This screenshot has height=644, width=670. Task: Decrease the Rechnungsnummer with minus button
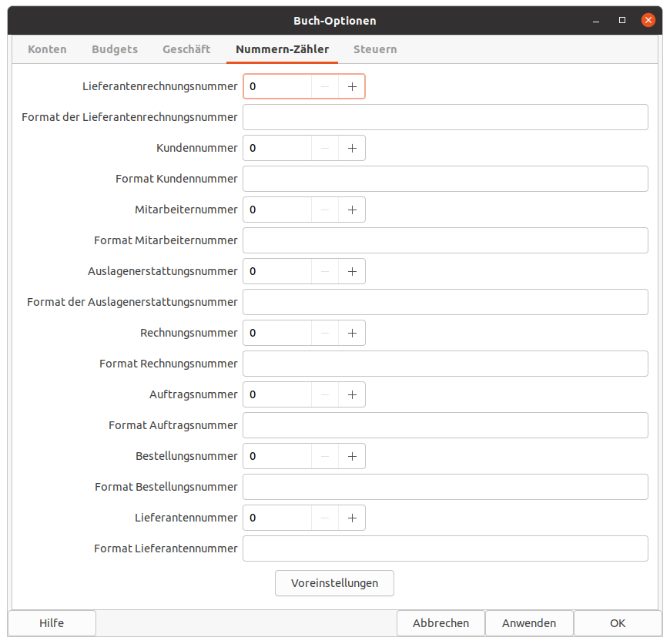pos(325,333)
